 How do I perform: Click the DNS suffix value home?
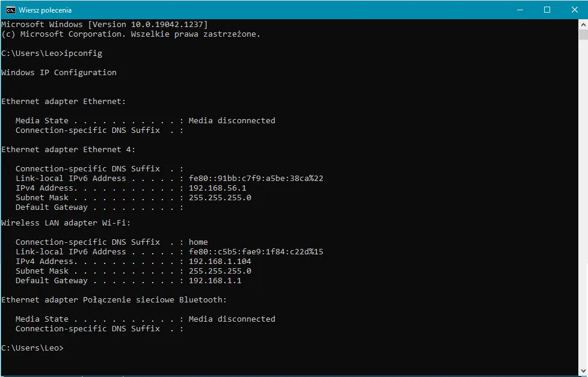point(198,242)
